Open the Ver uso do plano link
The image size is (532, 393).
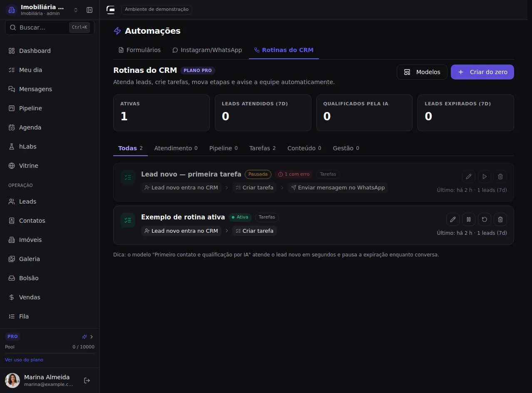pos(24,360)
